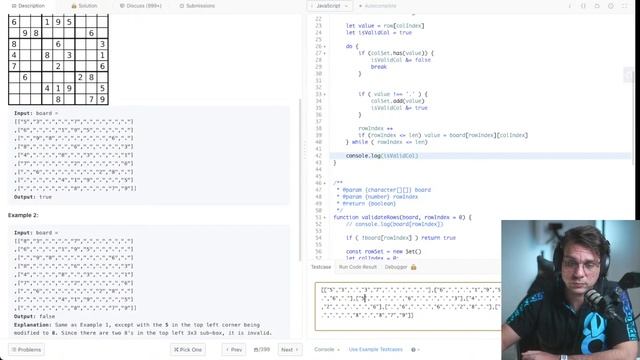Click the 'Example 2:' heading
This screenshot has height=360, width=640.
[23, 215]
